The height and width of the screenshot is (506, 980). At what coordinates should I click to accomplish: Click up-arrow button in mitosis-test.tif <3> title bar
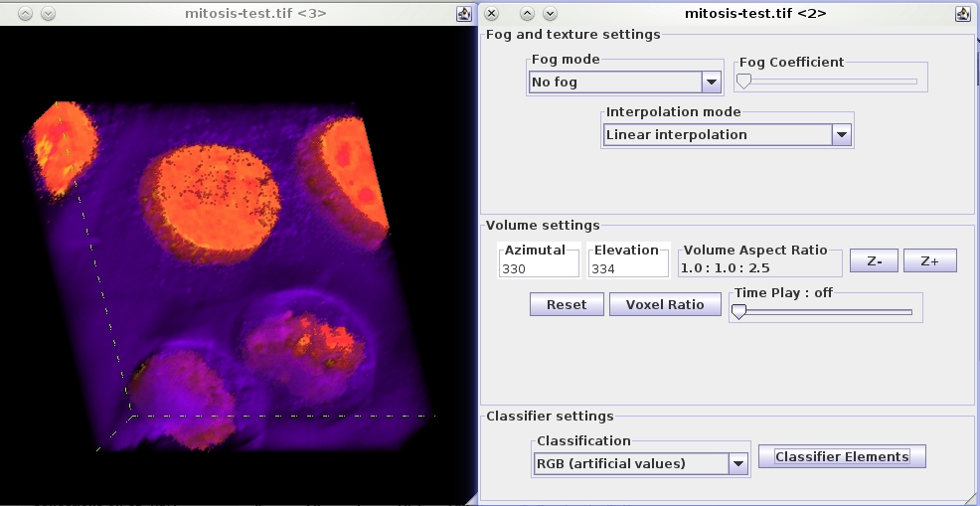(25, 13)
